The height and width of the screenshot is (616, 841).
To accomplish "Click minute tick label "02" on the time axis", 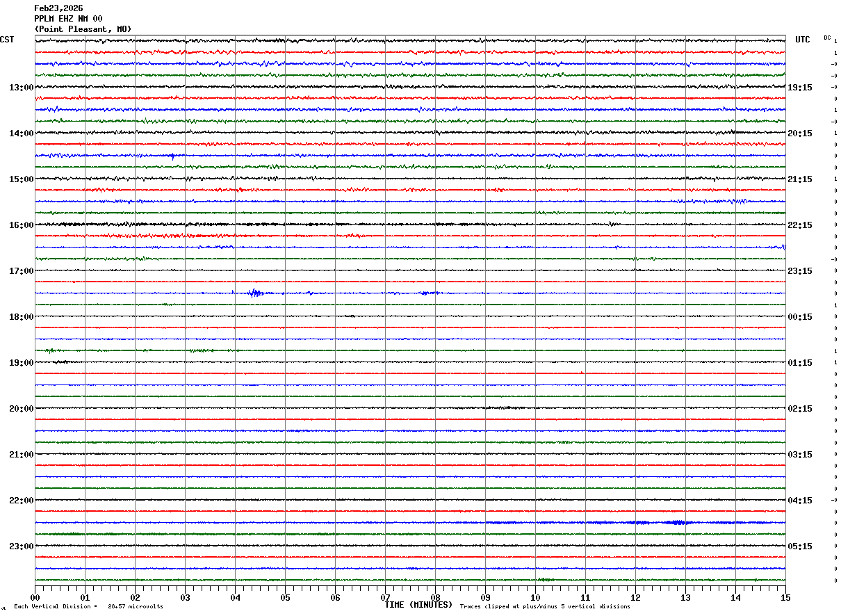I will pos(136,597).
